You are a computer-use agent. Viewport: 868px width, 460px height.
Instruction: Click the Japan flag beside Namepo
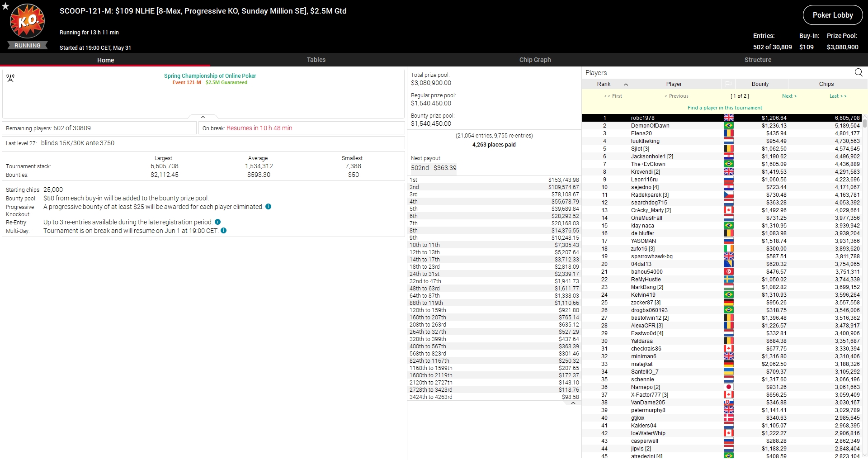click(728, 387)
